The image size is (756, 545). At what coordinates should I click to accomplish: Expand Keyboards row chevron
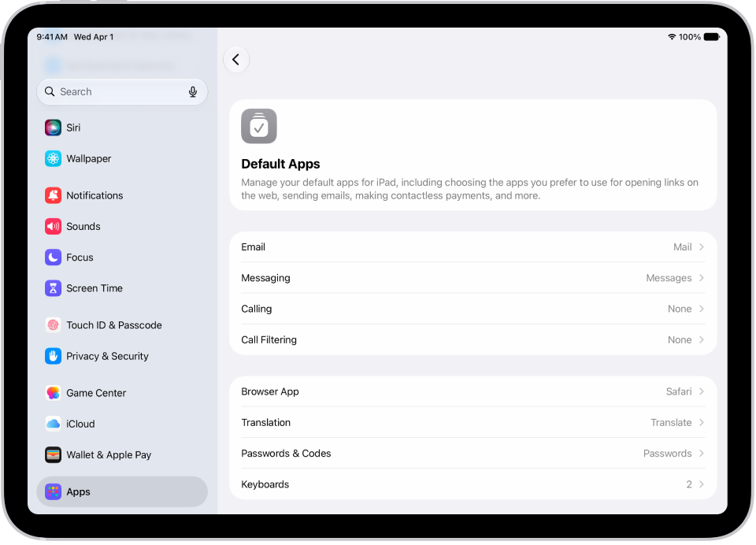(x=702, y=484)
